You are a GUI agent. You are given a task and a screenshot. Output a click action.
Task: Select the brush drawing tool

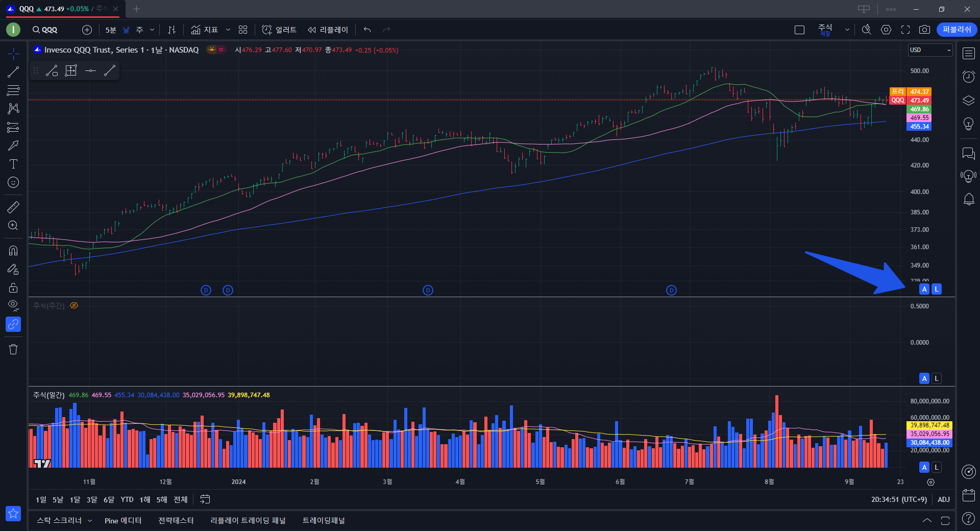point(13,146)
